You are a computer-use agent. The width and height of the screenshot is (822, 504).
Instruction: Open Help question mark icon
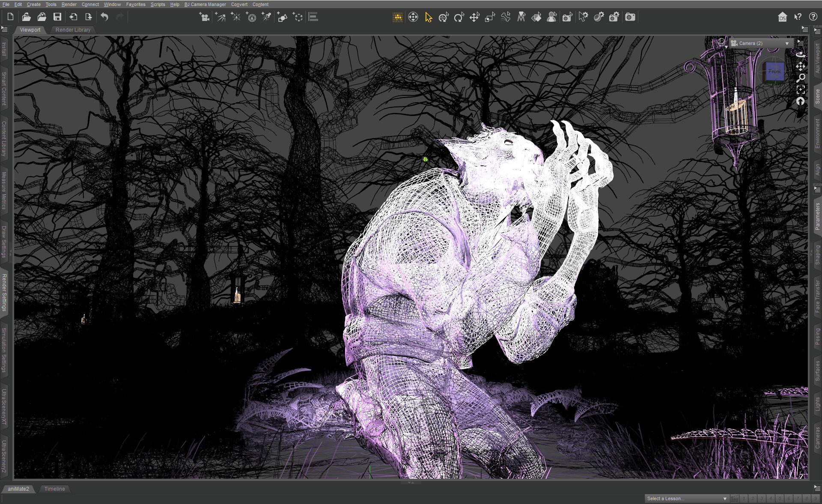click(813, 17)
